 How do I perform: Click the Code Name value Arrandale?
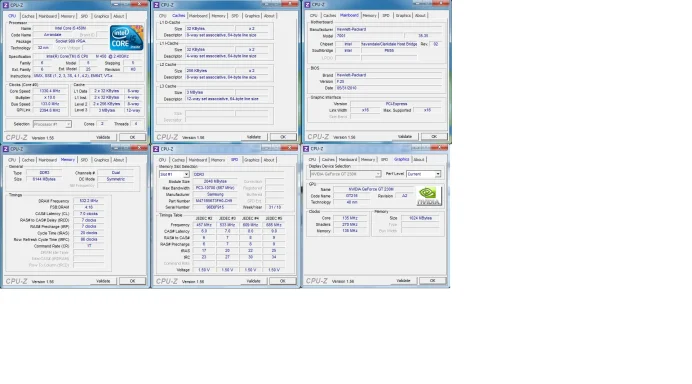point(53,34)
